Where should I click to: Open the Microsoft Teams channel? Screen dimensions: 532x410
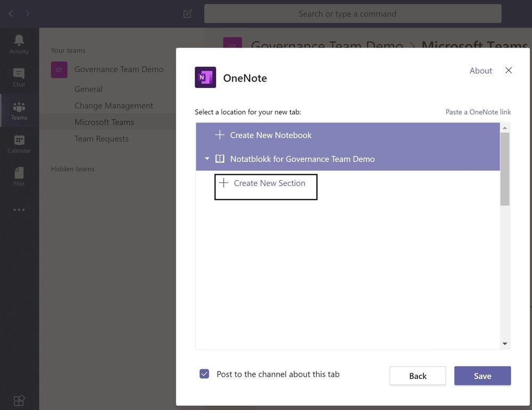(104, 122)
